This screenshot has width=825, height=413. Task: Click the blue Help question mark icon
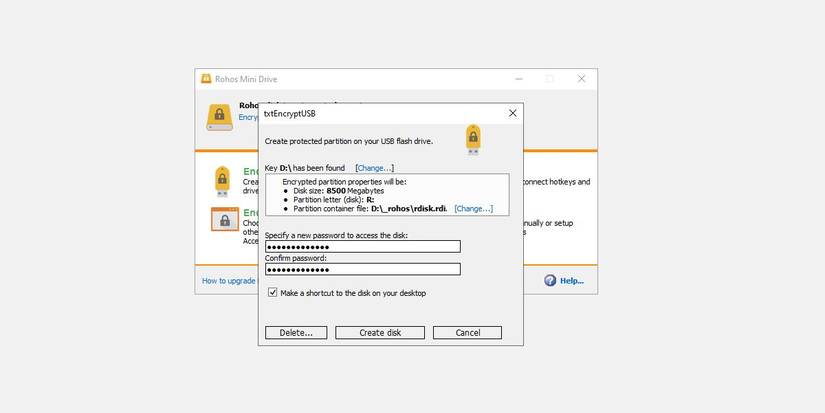[x=550, y=280]
